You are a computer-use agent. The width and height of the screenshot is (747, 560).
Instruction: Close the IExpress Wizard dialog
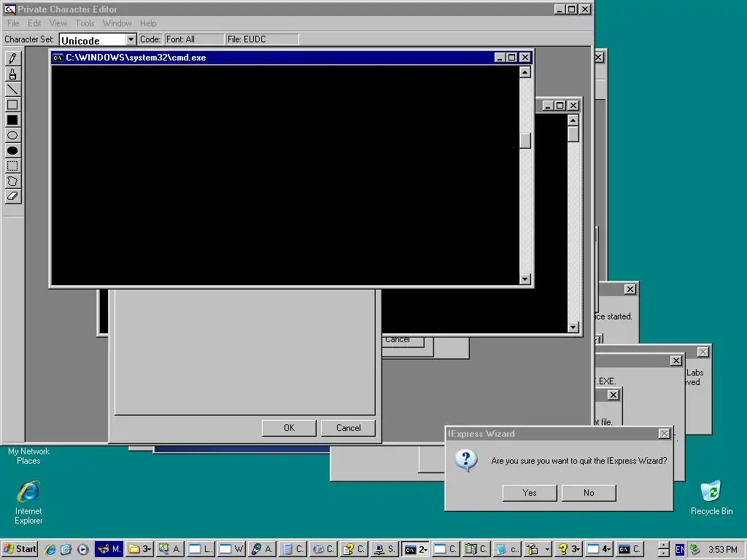tap(664, 434)
